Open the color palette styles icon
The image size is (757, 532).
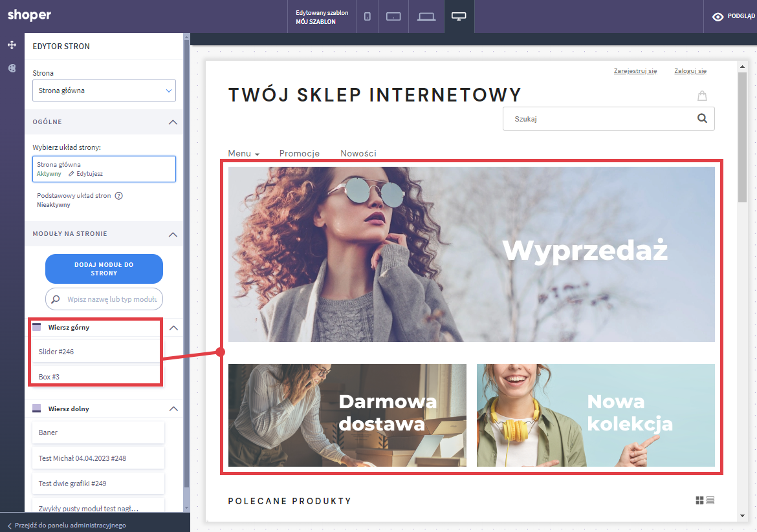(x=12, y=69)
